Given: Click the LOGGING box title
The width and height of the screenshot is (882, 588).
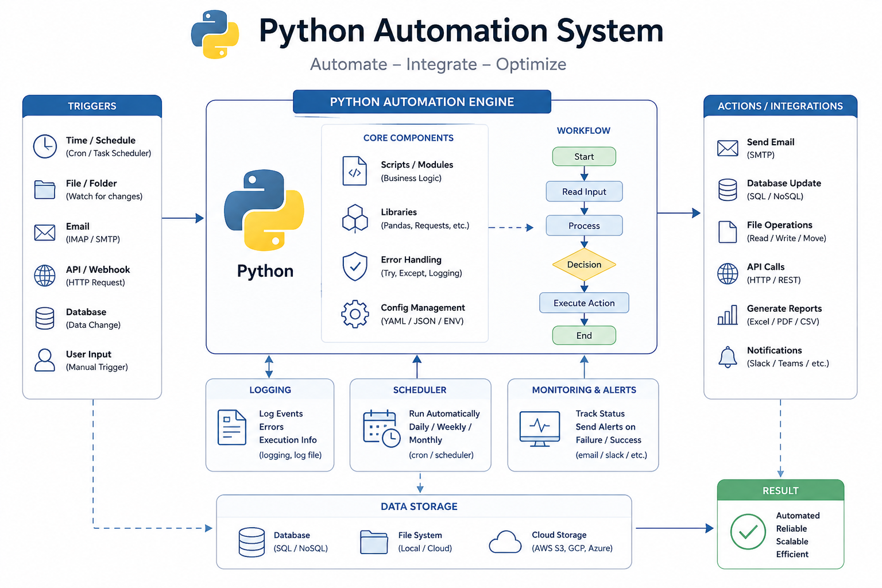Looking at the screenshot, I should pos(270,390).
